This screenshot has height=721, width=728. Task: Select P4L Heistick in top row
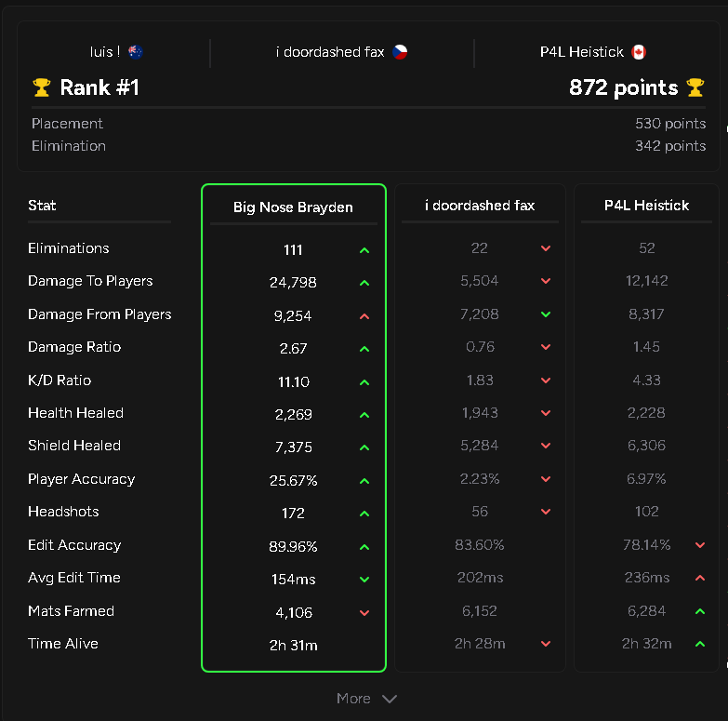pyautogui.click(x=593, y=51)
